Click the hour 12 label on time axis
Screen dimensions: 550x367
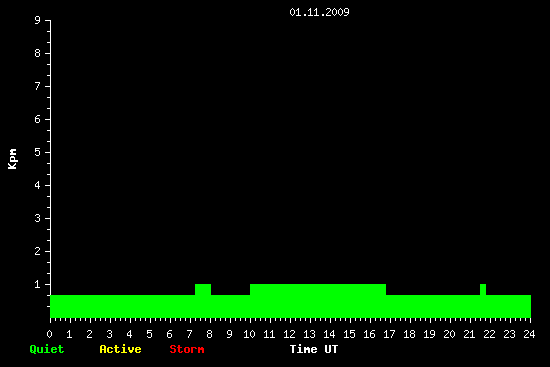pos(289,334)
